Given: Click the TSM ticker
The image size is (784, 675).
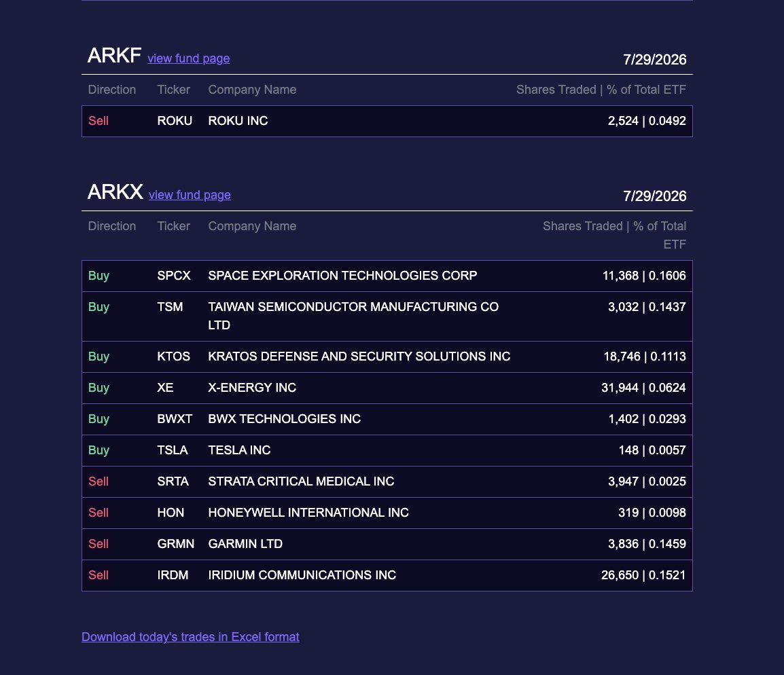Looking at the screenshot, I should coord(170,307).
